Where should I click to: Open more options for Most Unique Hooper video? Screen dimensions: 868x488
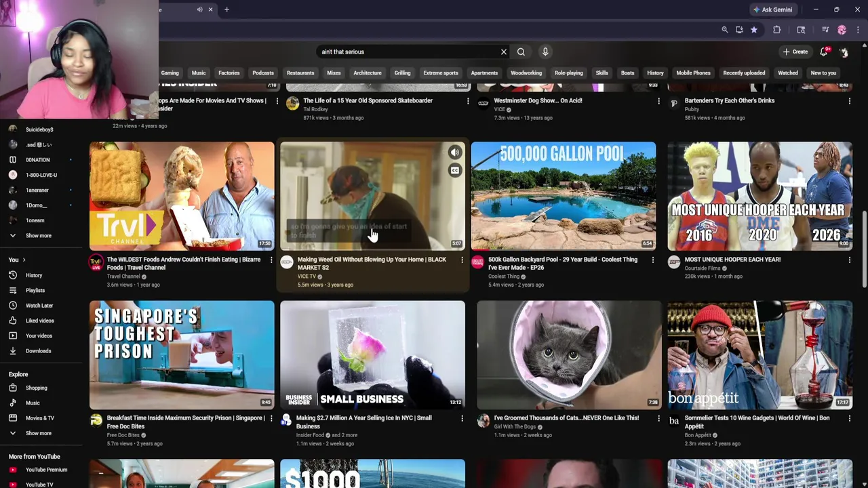849,260
